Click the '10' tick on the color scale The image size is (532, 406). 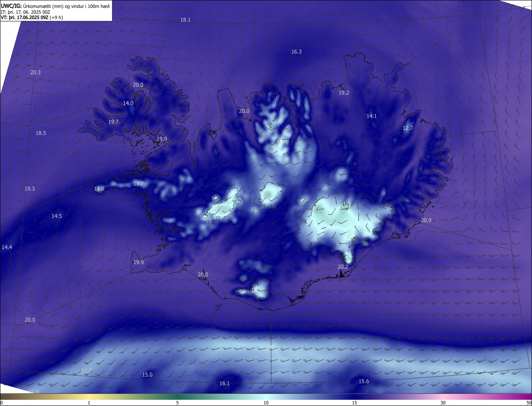click(x=266, y=403)
